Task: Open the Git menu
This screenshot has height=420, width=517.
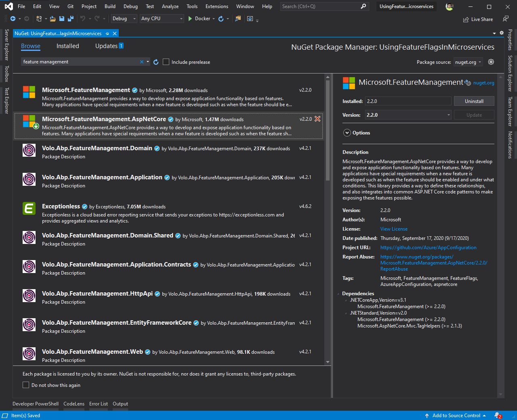Action: click(x=71, y=6)
